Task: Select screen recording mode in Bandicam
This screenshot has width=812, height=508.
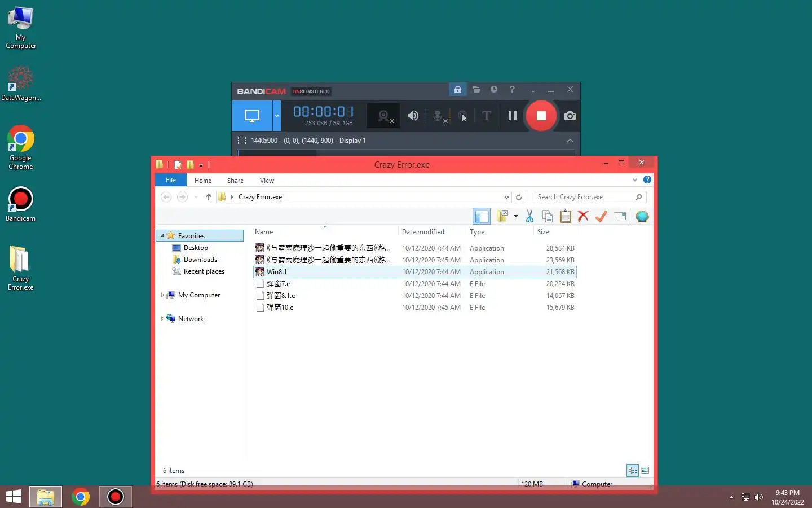Action: [252, 116]
